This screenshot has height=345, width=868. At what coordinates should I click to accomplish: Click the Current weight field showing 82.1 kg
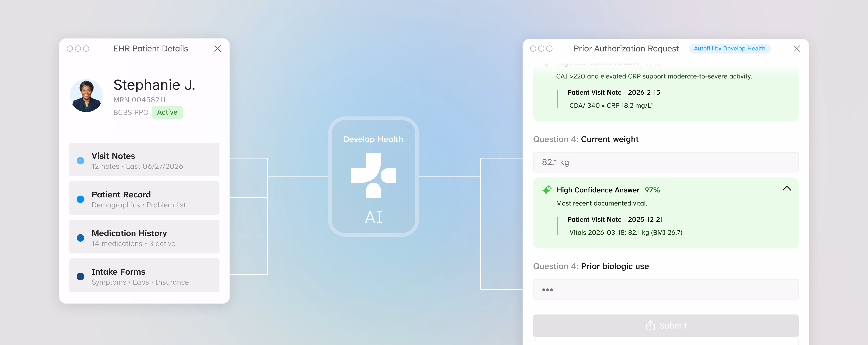(x=666, y=162)
